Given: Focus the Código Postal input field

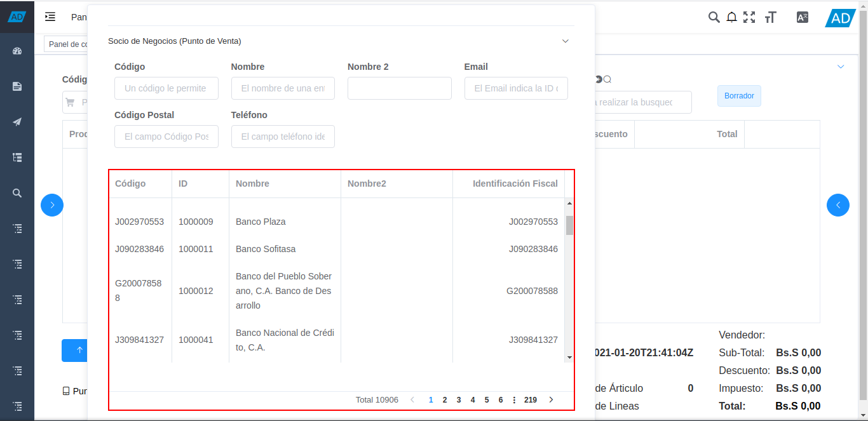Looking at the screenshot, I should tap(166, 137).
